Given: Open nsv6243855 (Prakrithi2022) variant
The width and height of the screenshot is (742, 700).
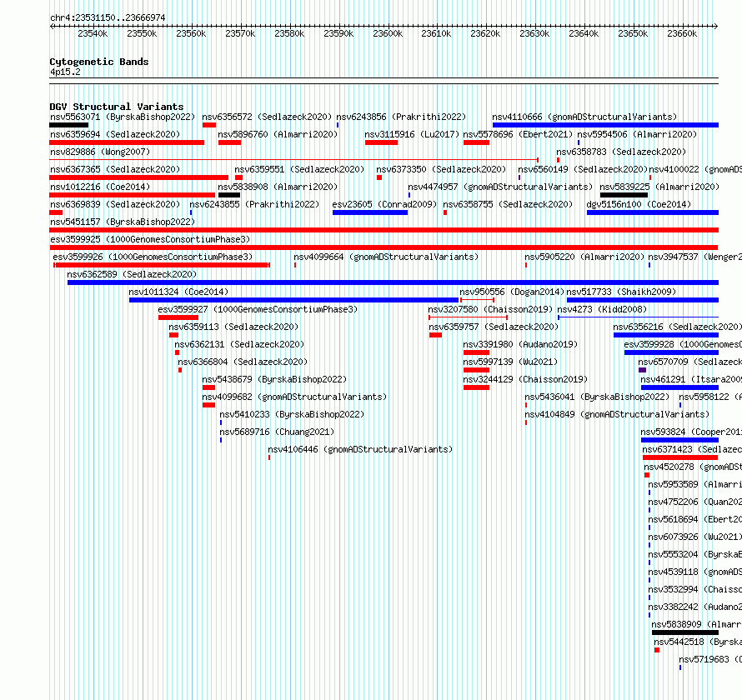Looking at the screenshot, I should pos(254,204).
